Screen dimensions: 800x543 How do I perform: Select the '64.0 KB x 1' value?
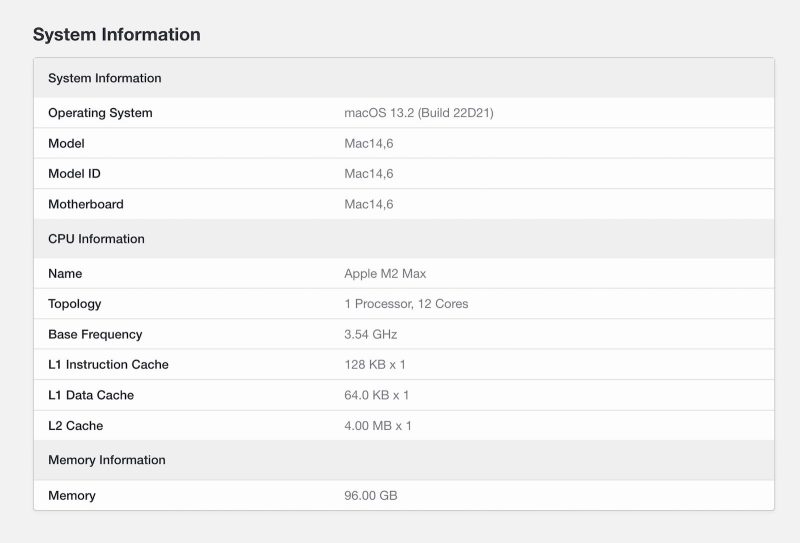tap(377, 395)
